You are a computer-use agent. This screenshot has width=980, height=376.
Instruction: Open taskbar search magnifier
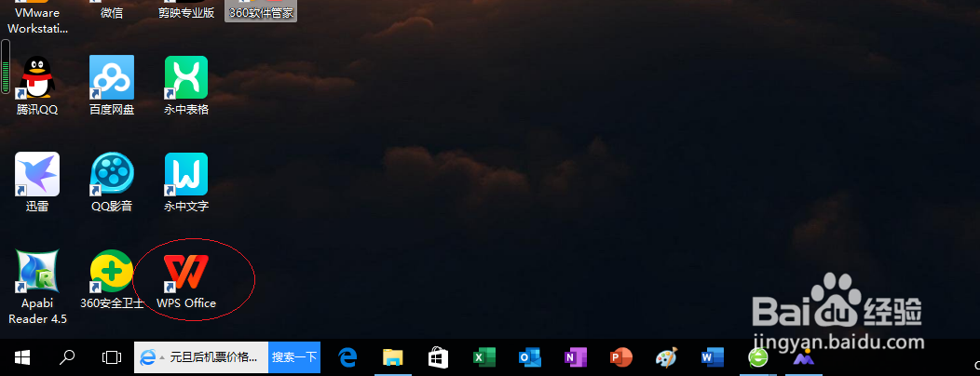coord(67,357)
